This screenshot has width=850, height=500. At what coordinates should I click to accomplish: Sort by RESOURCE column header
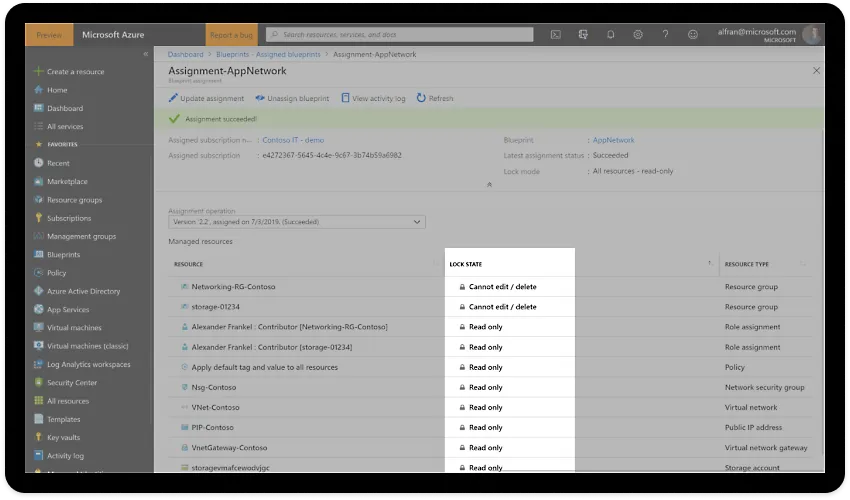188,264
